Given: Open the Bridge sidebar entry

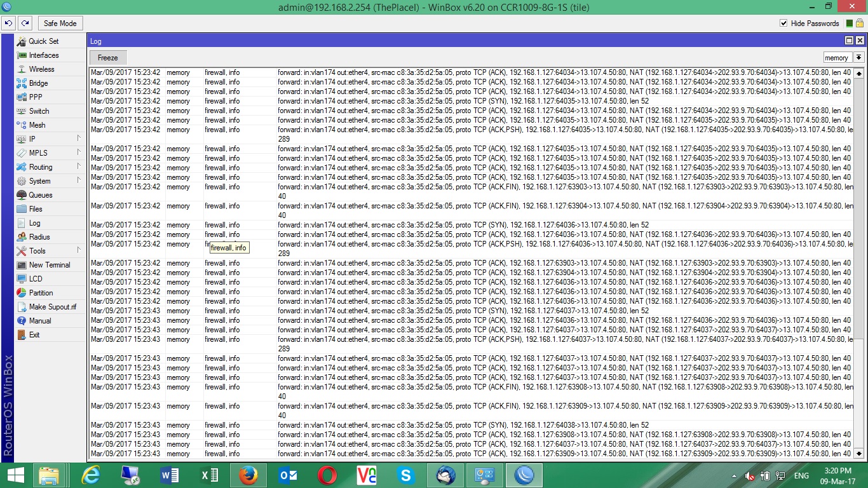Looking at the screenshot, I should pos(50,83).
